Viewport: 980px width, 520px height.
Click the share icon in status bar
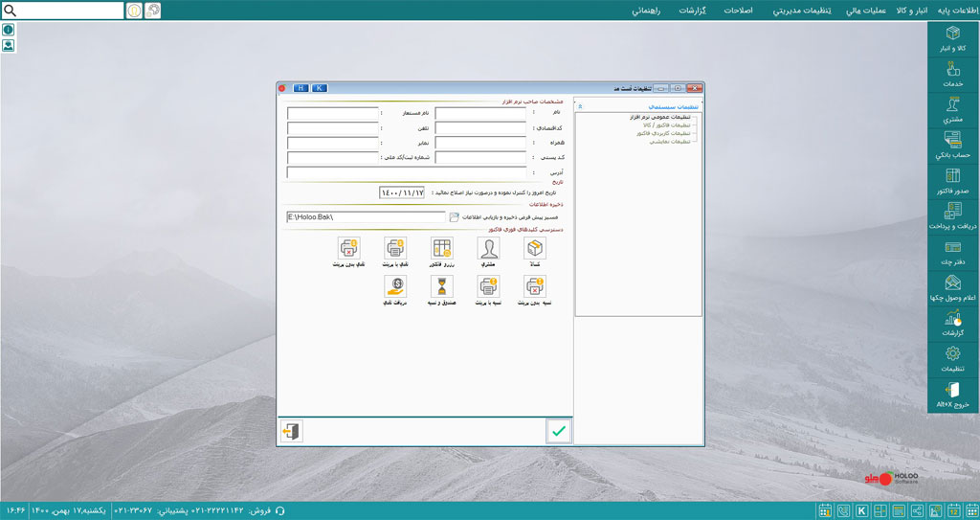tap(917, 510)
